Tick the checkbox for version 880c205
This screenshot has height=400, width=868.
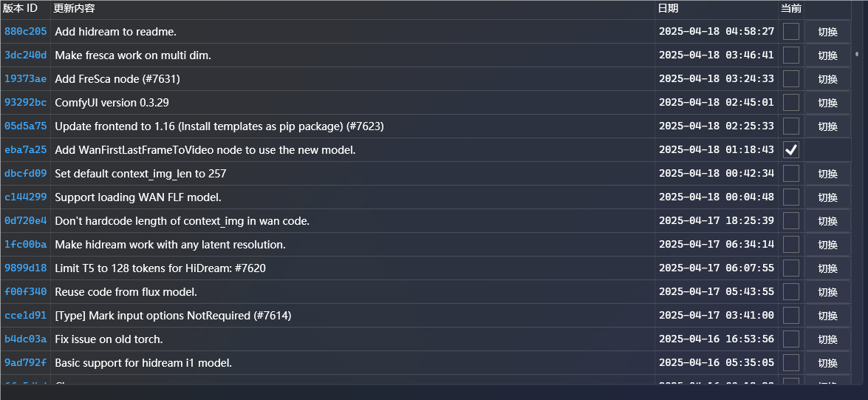(790, 32)
